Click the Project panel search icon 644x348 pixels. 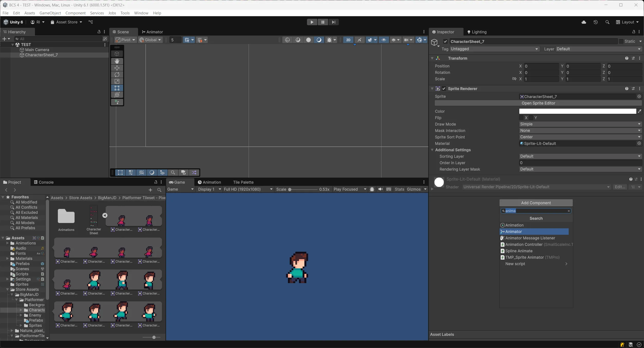tap(159, 190)
